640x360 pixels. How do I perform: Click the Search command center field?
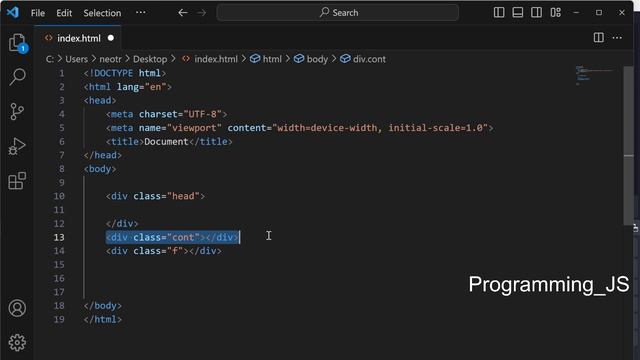click(338, 13)
